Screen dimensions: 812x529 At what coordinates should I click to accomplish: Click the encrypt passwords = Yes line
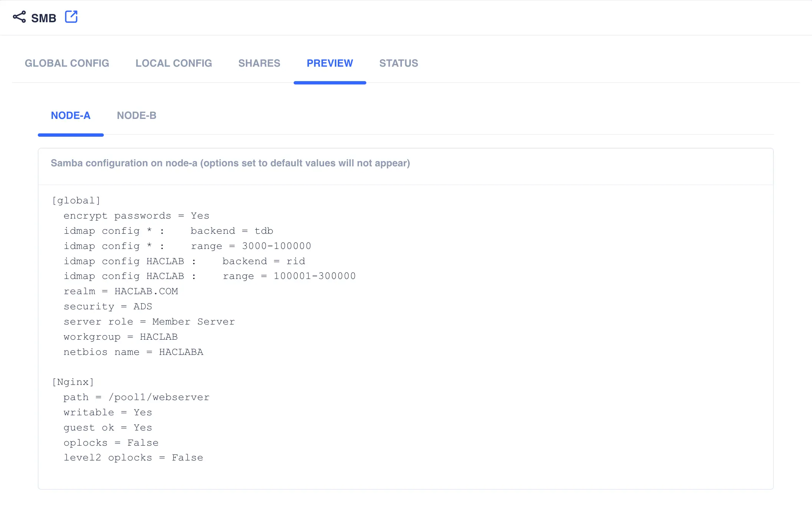(136, 215)
